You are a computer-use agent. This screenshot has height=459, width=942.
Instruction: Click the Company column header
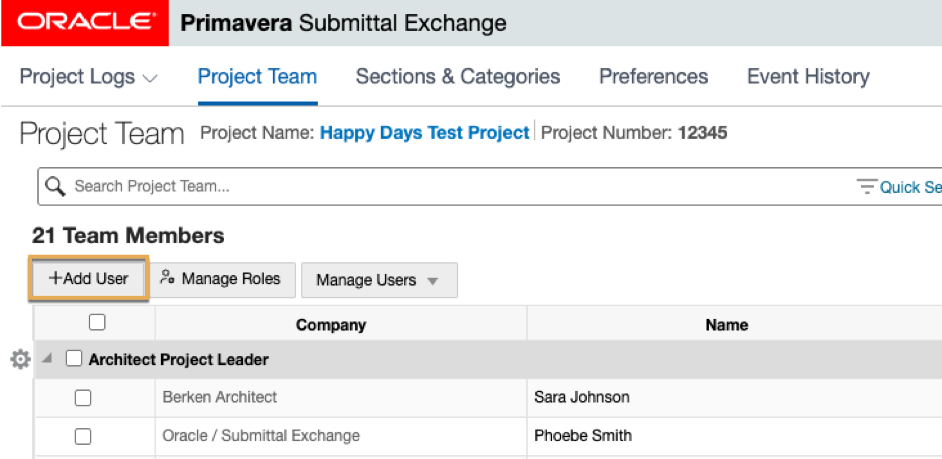tap(331, 325)
